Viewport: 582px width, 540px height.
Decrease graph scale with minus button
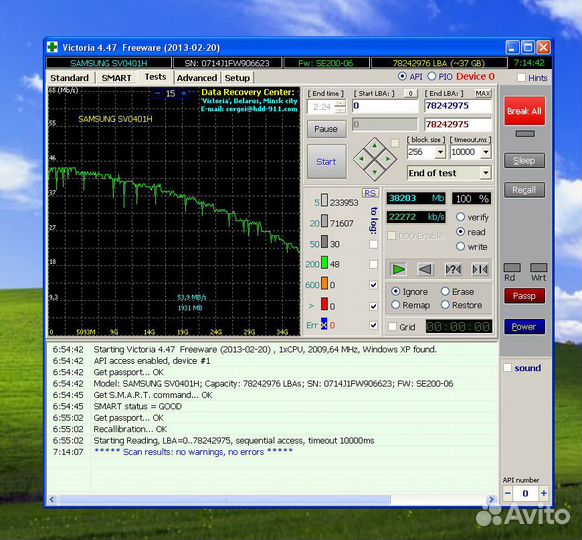pyautogui.click(x=157, y=93)
